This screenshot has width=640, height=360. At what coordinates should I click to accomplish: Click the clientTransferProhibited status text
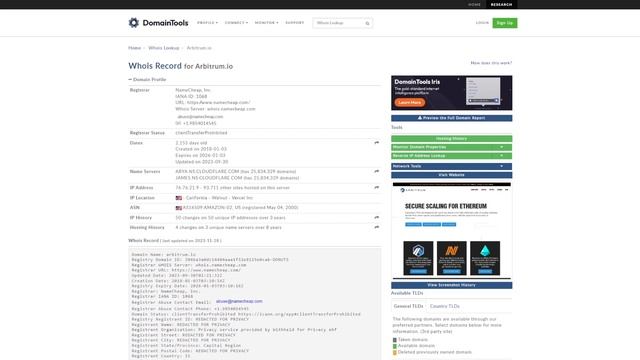pyautogui.click(x=201, y=133)
